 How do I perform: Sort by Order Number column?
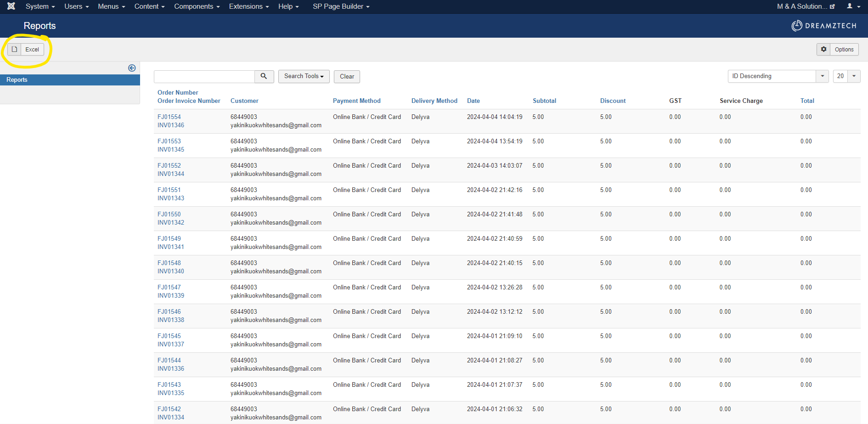point(178,92)
